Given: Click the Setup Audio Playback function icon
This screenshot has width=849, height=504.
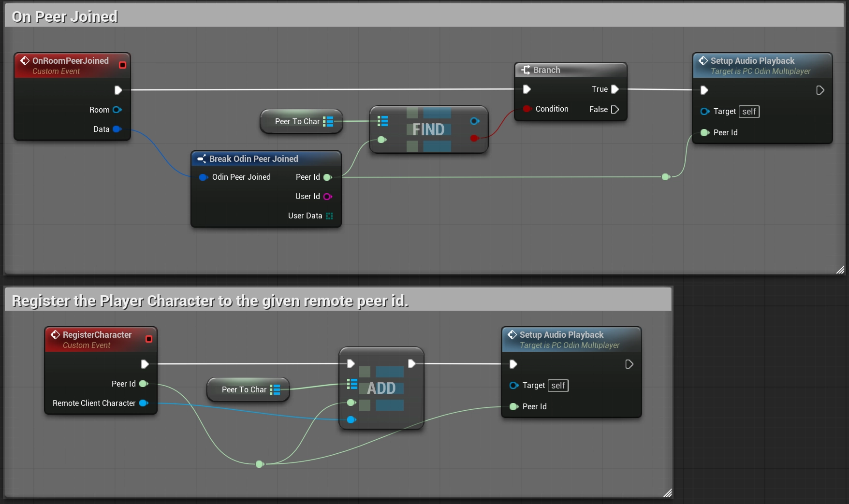Looking at the screenshot, I should point(703,60).
